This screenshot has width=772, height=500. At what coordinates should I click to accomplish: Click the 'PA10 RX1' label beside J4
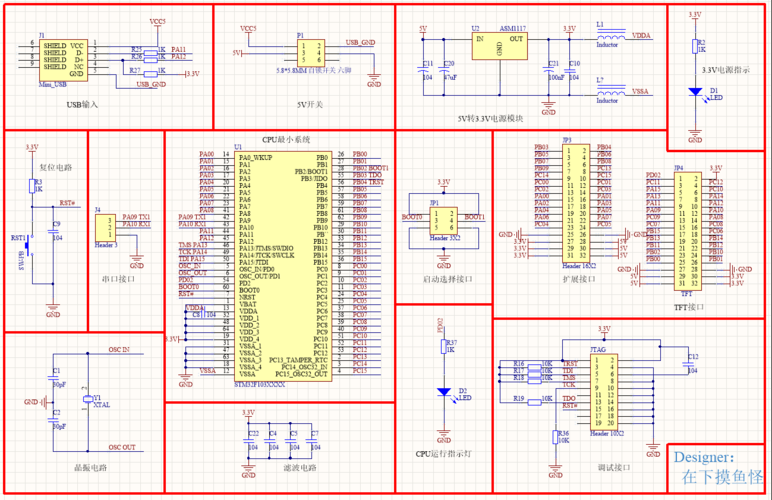tap(136, 224)
